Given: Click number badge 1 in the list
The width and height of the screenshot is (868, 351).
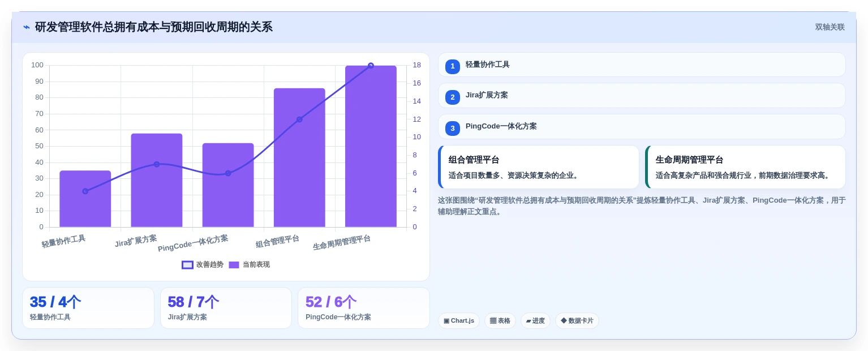Looking at the screenshot, I should (453, 67).
